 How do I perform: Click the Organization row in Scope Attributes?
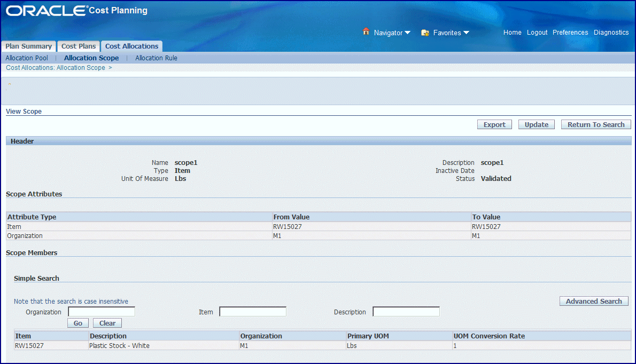pyautogui.click(x=319, y=236)
